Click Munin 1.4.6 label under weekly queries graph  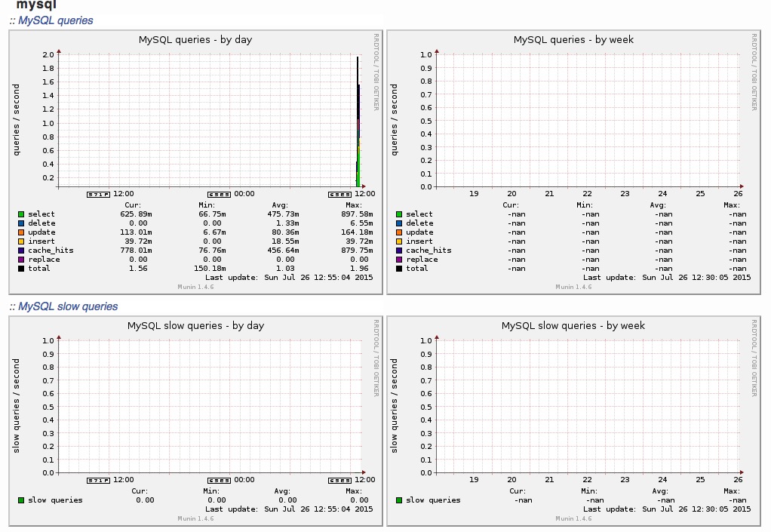(x=573, y=287)
